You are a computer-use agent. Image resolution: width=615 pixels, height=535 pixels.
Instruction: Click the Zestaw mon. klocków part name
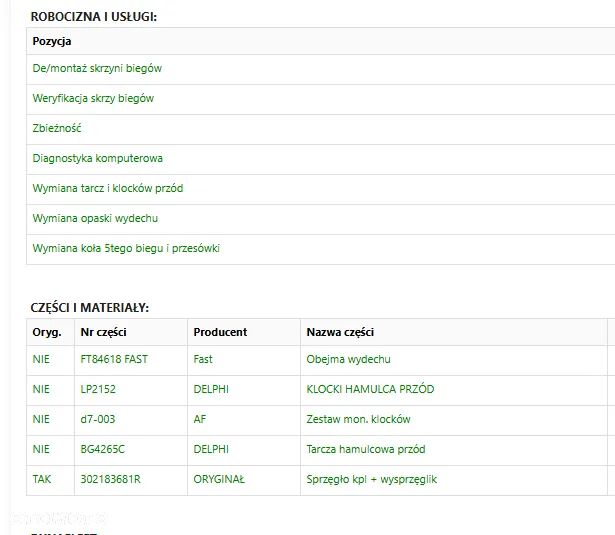coord(358,419)
